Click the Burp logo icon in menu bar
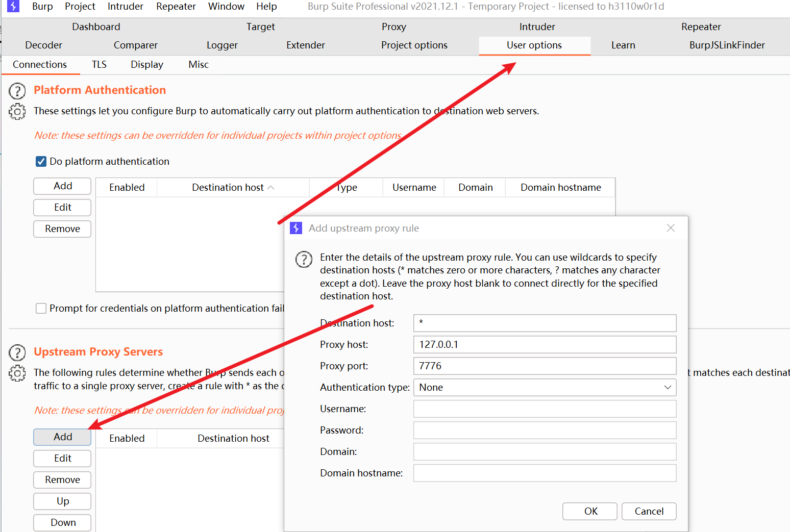Viewport: 790px width, 532px height. click(13, 6)
